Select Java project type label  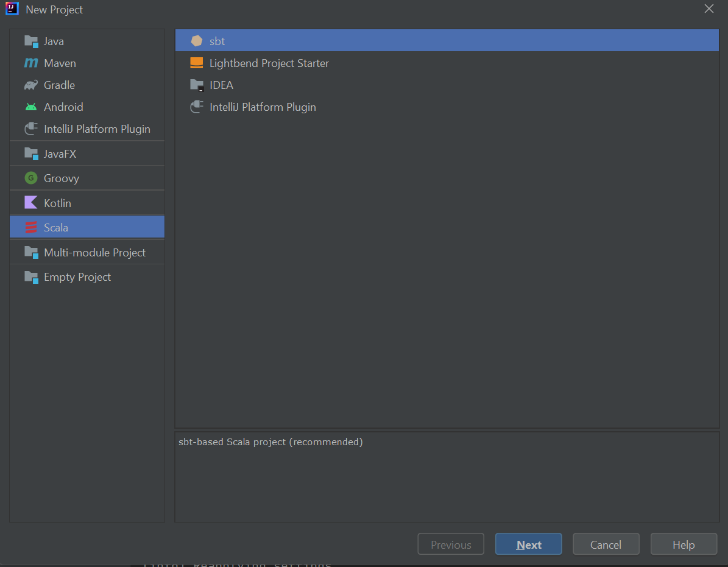pyautogui.click(x=54, y=41)
